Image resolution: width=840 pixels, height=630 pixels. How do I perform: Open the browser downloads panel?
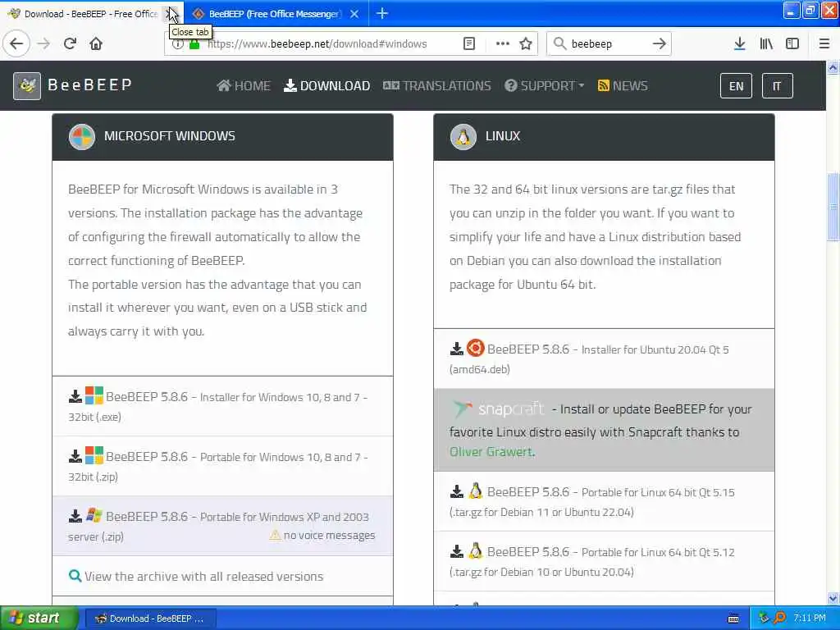(740, 43)
